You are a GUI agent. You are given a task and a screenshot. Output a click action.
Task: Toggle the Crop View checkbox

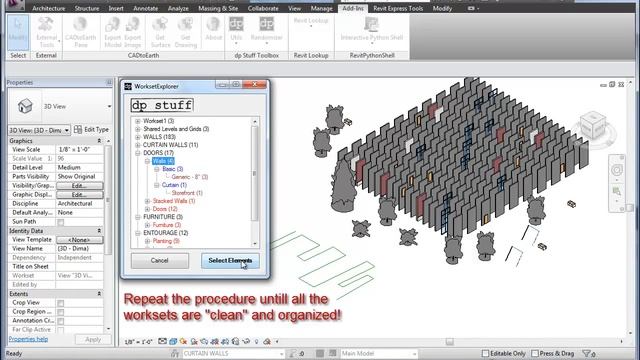tap(60, 303)
